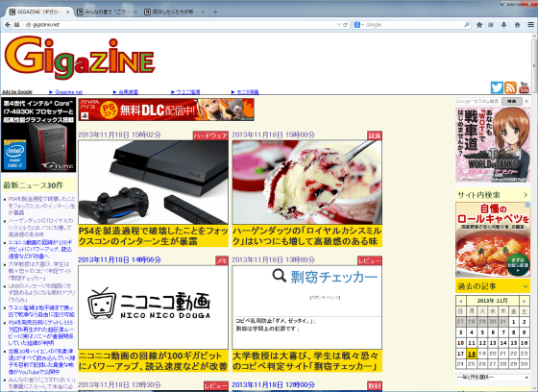The width and height of the screenshot is (538, 392).
Task: Open sidebar news link ニコニコ動画の回線
Action: tap(40, 249)
